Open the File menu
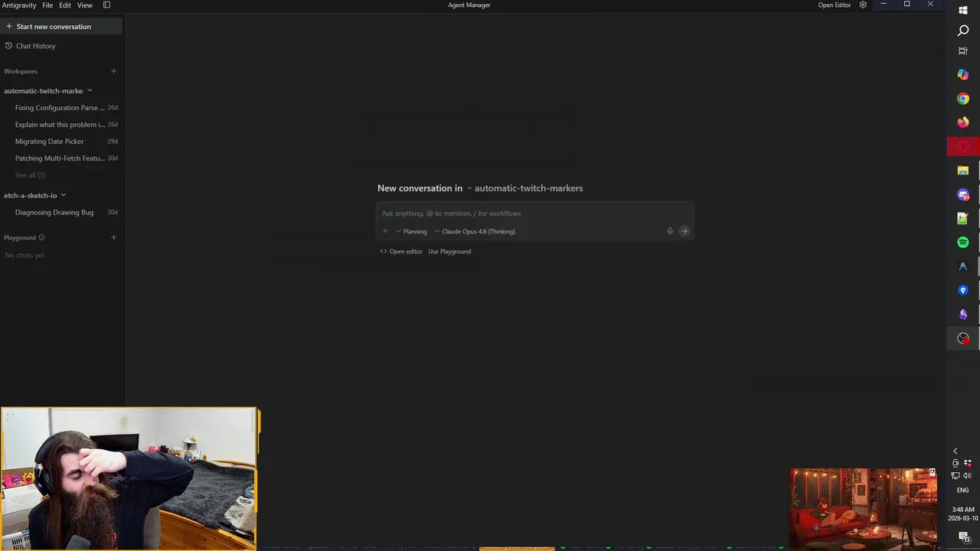980x551 pixels. [47, 5]
